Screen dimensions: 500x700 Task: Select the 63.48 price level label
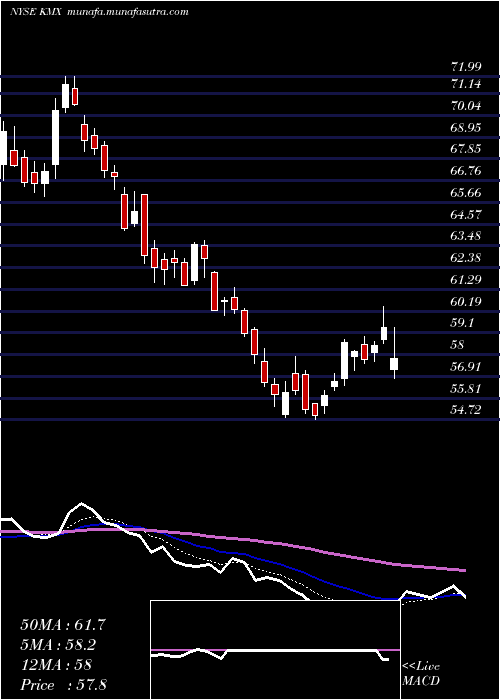point(467,236)
